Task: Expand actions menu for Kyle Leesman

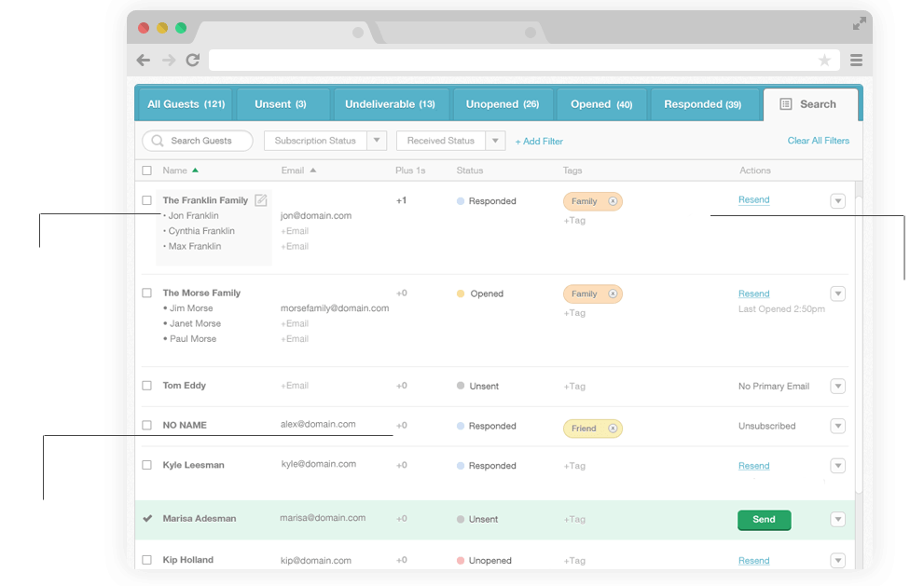Action: pos(838,466)
